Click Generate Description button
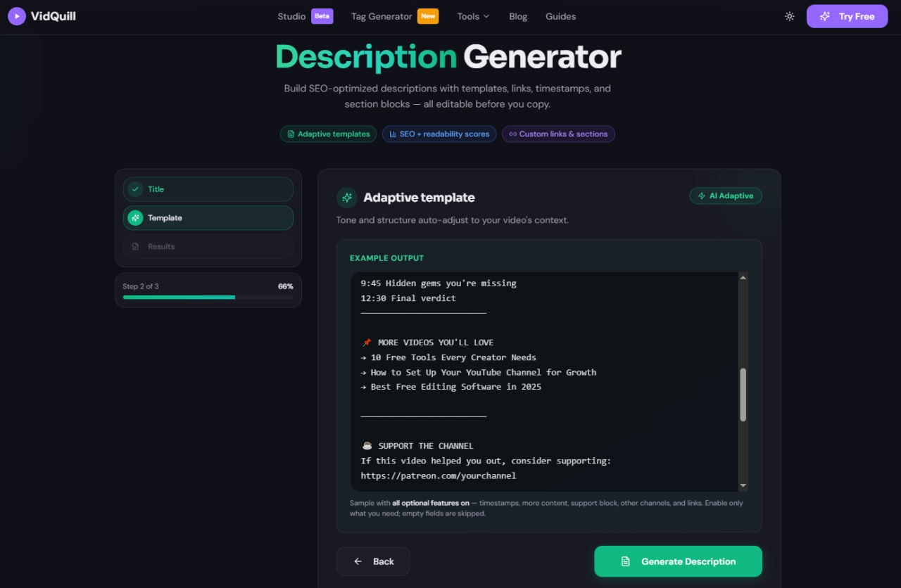The image size is (901, 588). click(x=678, y=561)
